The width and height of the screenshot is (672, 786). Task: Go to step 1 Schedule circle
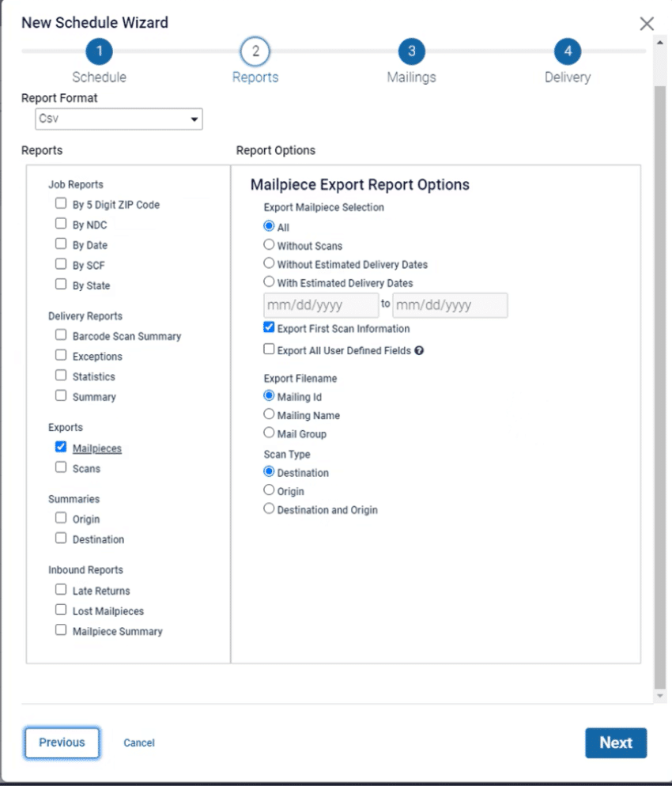point(99,52)
